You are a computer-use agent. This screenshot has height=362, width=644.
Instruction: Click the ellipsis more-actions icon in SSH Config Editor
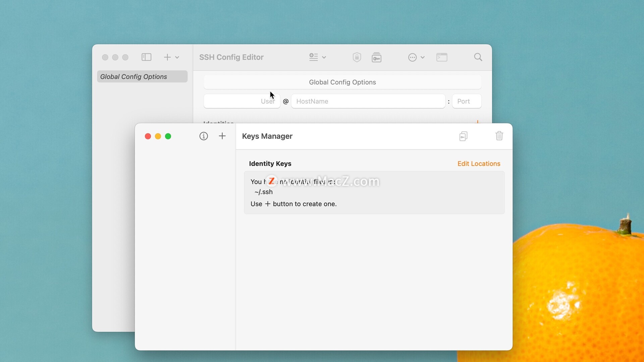(412, 57)
